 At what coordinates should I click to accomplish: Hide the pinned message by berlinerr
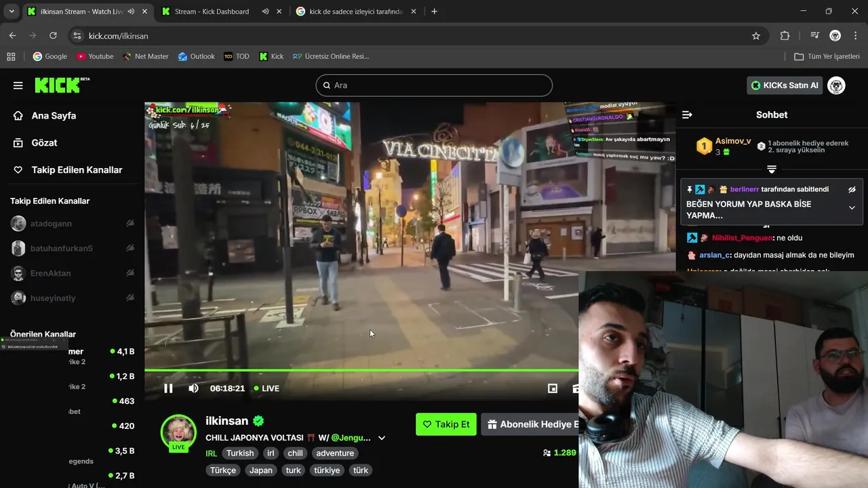click(x=852, y=190)
